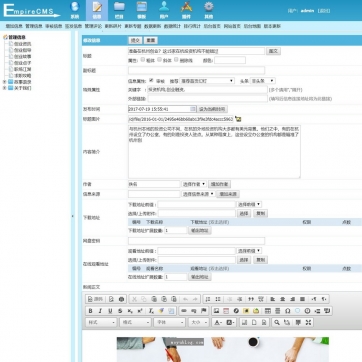The height and width of the screenshot is (362, 362).
Task: Click the set current time button
Action: coord(213,109)
